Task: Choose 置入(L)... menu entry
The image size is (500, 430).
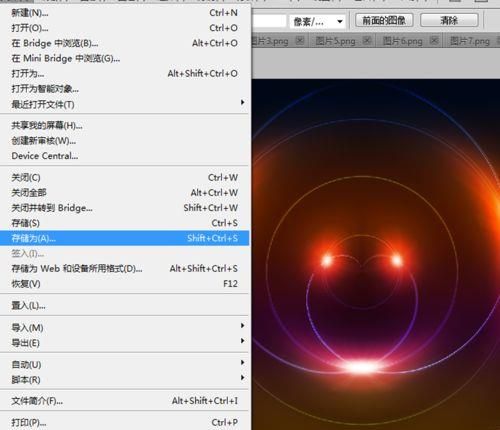Action: click(x=124, y=305)
